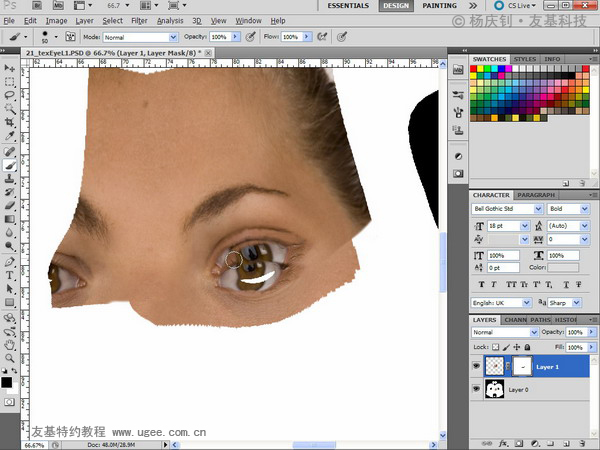Toggle Lock position
The width and height of the screenshot is (600, 450).
(517, 347)
